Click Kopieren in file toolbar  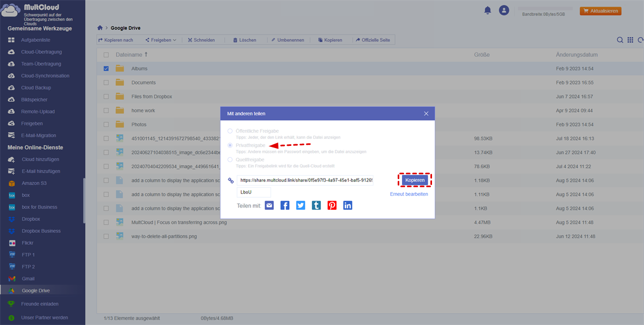click(x=330, y=40)
